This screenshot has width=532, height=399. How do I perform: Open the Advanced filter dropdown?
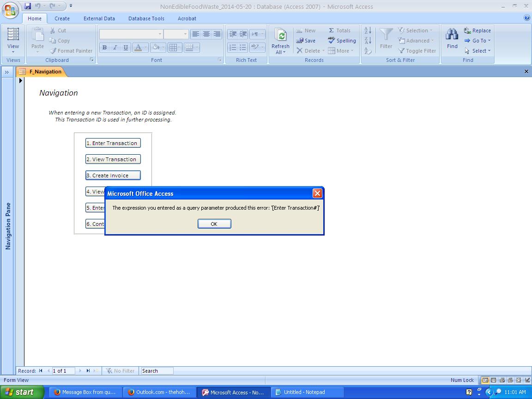point(416,41)
